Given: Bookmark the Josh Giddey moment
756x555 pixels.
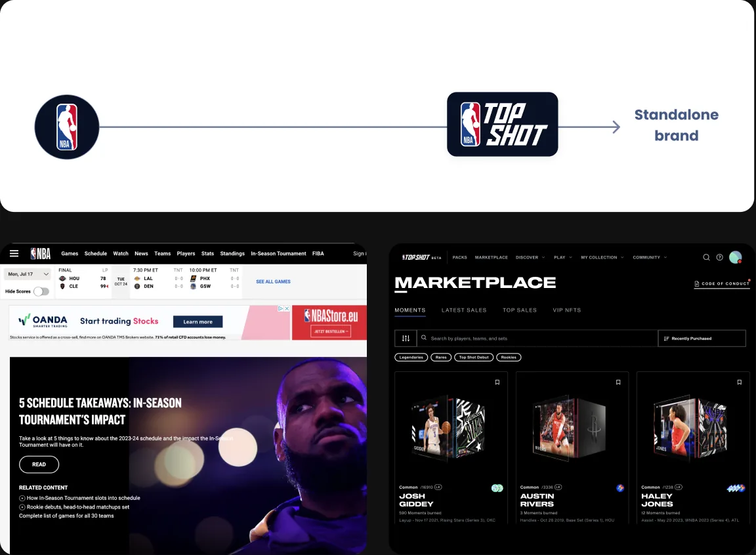Looking at the screenshot, I should pos(497,382).
